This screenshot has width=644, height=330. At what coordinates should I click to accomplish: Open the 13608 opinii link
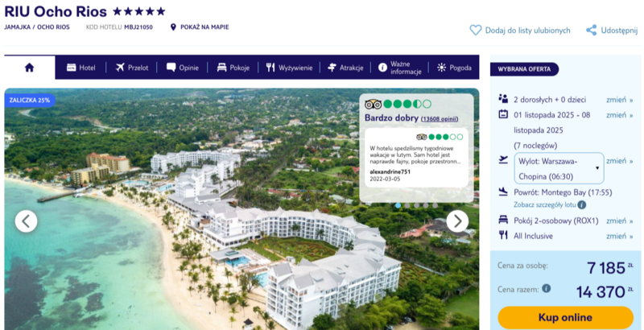click(x=440, y=119)
